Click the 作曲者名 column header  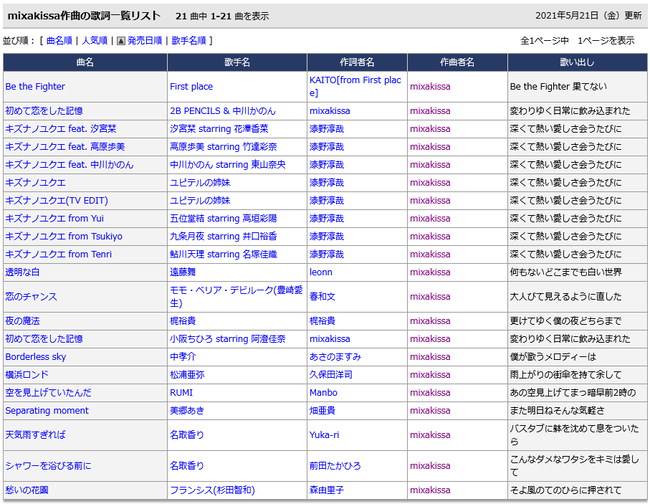click(457, 62)
